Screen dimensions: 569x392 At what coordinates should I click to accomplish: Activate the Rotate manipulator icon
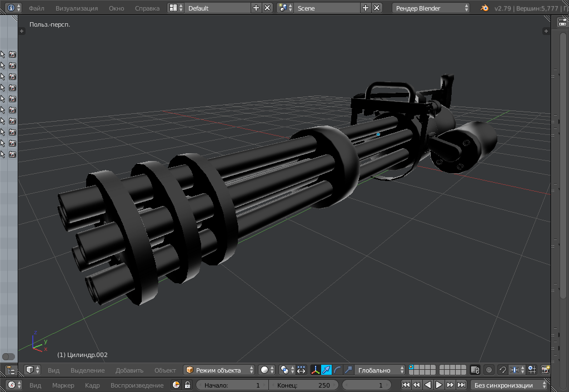click(x=337, y=370)
